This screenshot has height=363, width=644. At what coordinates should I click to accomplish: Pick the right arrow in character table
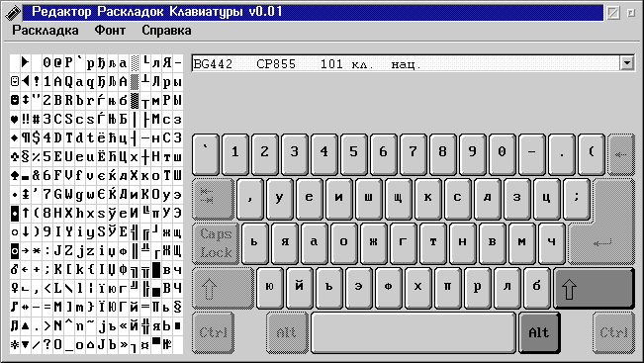26,250
